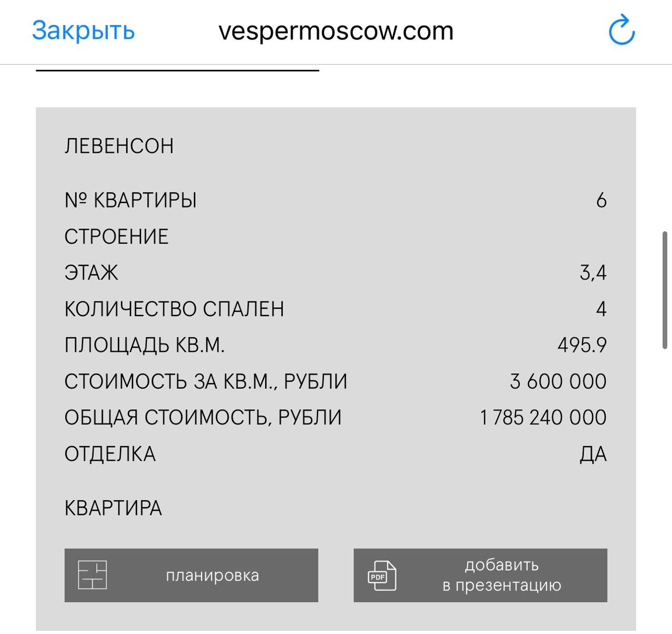The height and width of the screenshot is (634, 672).
Task: Select the area value 495.9
Action: (582, 345)
